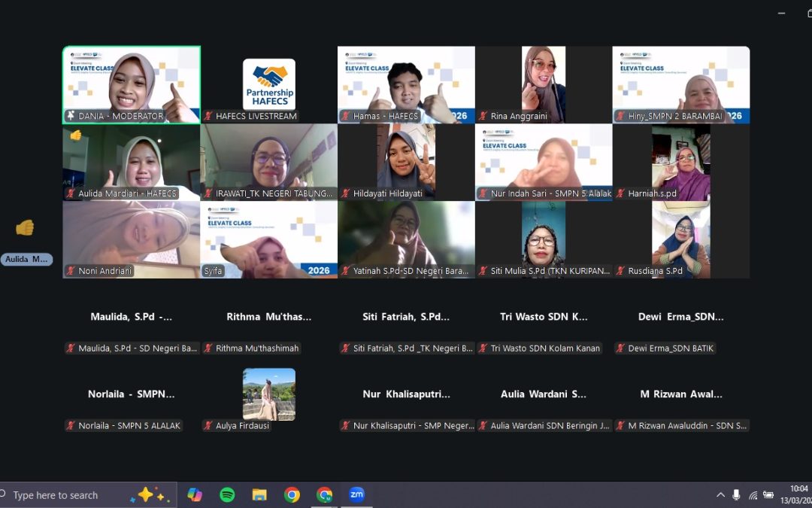
Task: Click the muted mic icon beside Rusdiana S.Pd
Action: point(620,271)
